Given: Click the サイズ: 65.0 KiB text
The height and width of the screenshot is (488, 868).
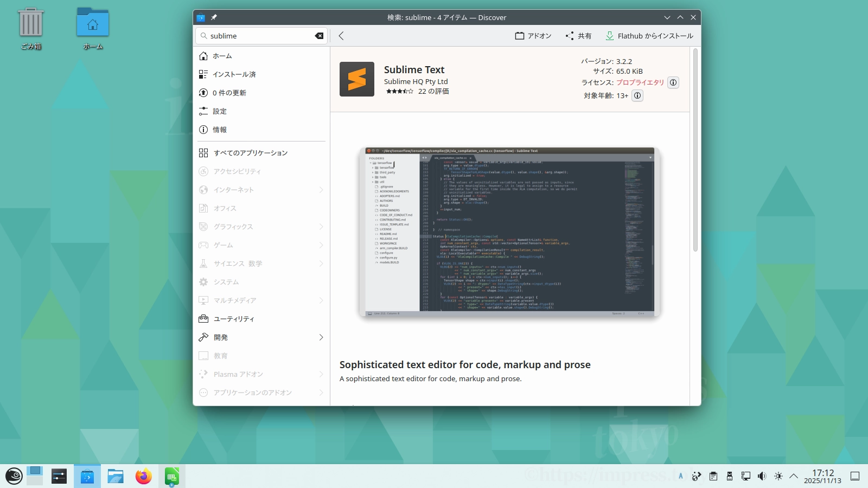Looking at the screenshot, I should (x=618, y=71).
